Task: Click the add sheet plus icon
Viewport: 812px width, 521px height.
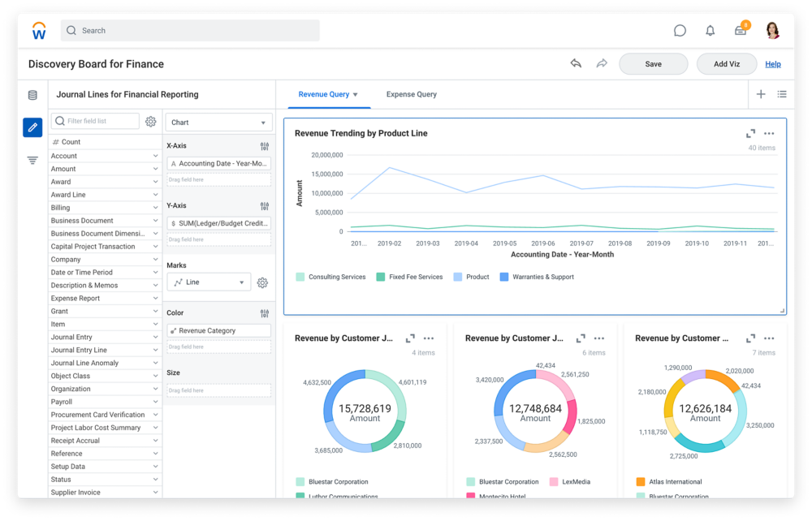Action: (x=761, y=94)
